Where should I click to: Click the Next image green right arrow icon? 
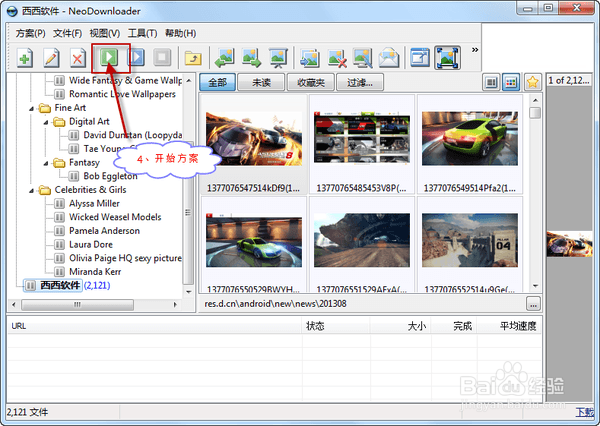(251, 58)
